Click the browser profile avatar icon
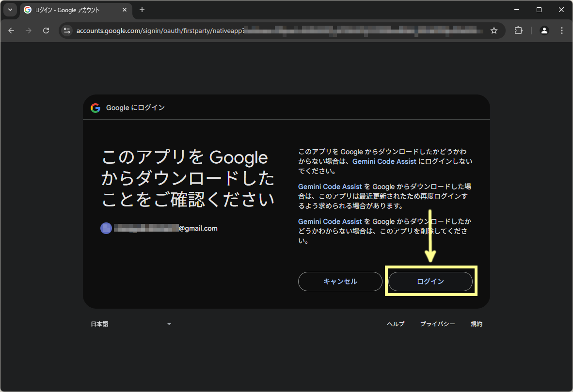Screen dimensions: 573x392 [544, 30]
